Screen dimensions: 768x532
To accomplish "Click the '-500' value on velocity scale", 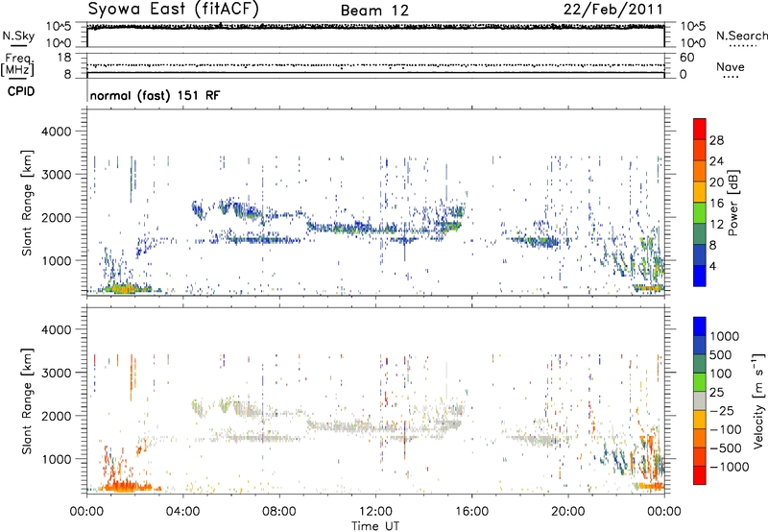I will 726,448.
